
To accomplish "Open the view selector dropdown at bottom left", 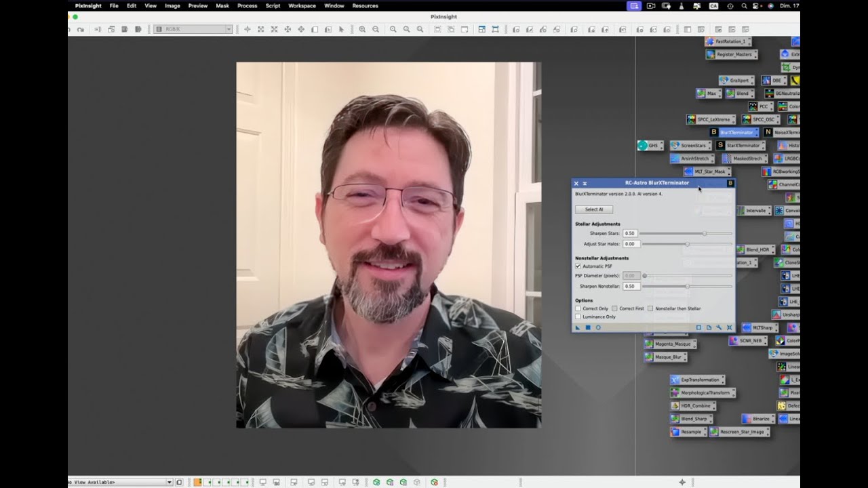I will (x=121, y=482).
